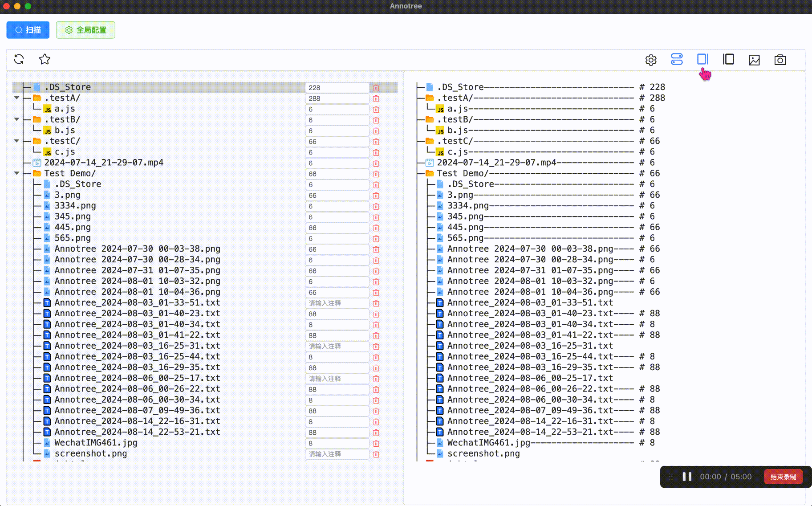This screenshot has height=506, width=812.
Task: Collapse the .testA/ folder
Action: point(17,98)
